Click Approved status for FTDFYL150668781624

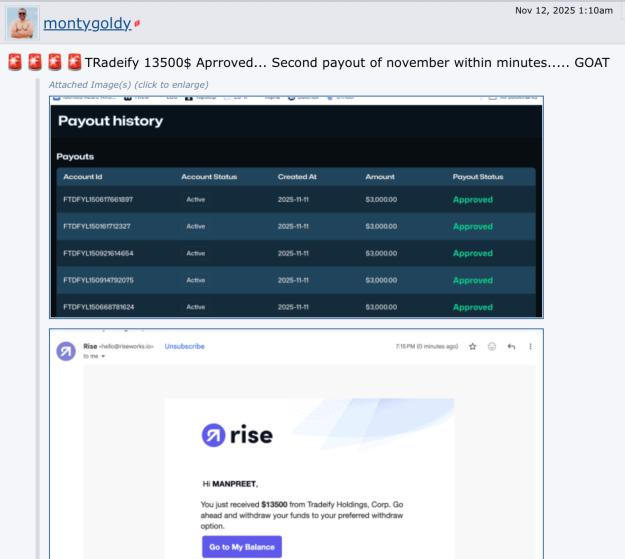tap(473, 307)
